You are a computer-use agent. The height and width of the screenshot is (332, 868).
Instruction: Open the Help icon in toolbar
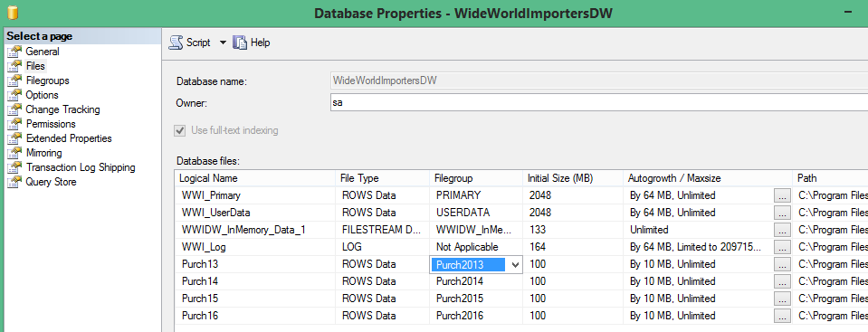click(x=239, y=43)
